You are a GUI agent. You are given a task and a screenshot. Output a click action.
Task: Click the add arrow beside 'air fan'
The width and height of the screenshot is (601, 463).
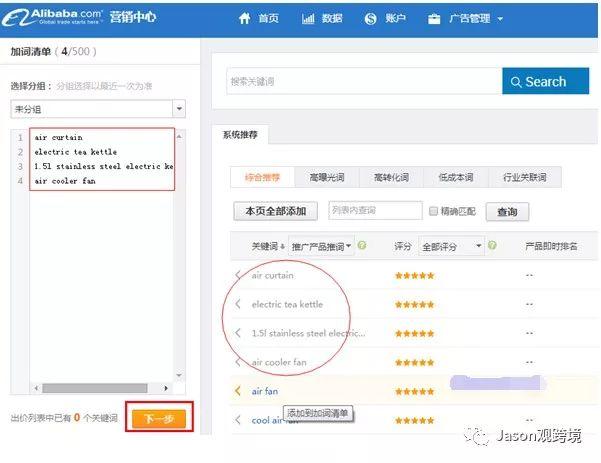[x=238, y=391]
